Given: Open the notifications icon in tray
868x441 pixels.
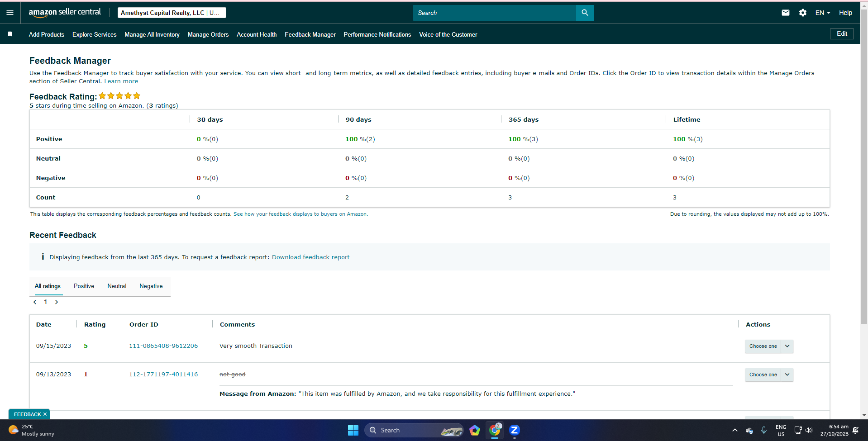Looking at the screenshot, I should tap(855, 430).
